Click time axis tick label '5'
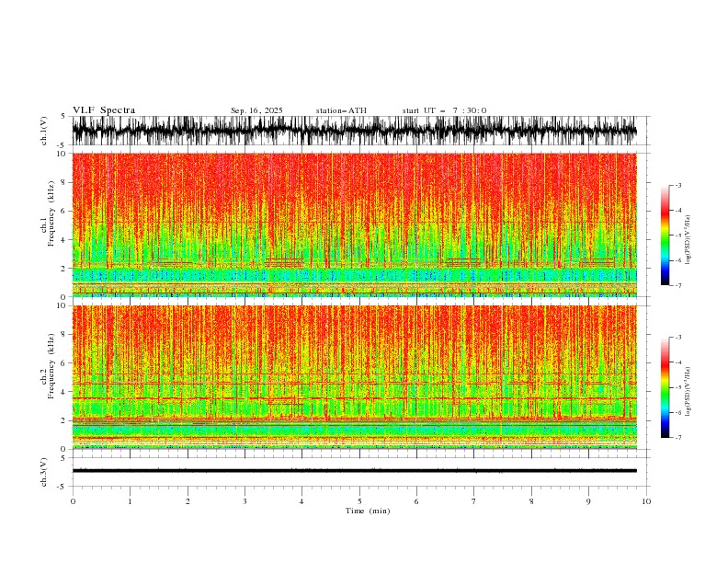 pyautogui.click(x=359, y=501)
